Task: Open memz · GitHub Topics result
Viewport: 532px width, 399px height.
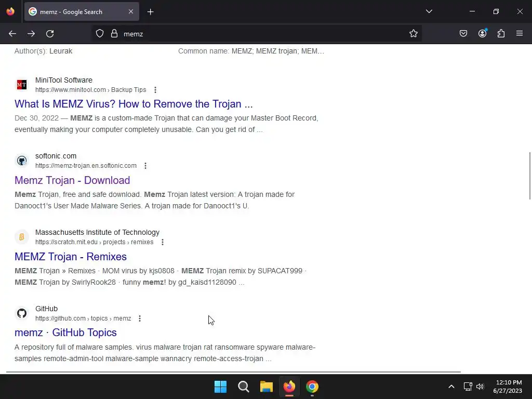Action: [65, 332]
